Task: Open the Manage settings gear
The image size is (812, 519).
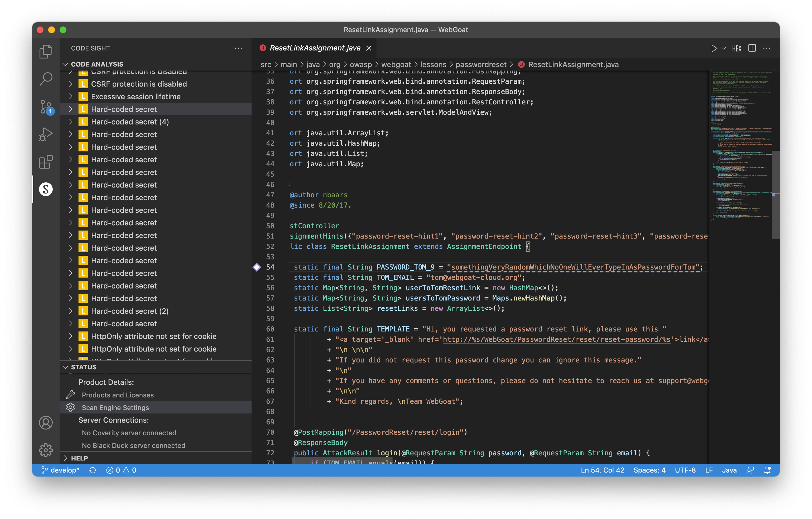Action: click(x=46, y=450)
